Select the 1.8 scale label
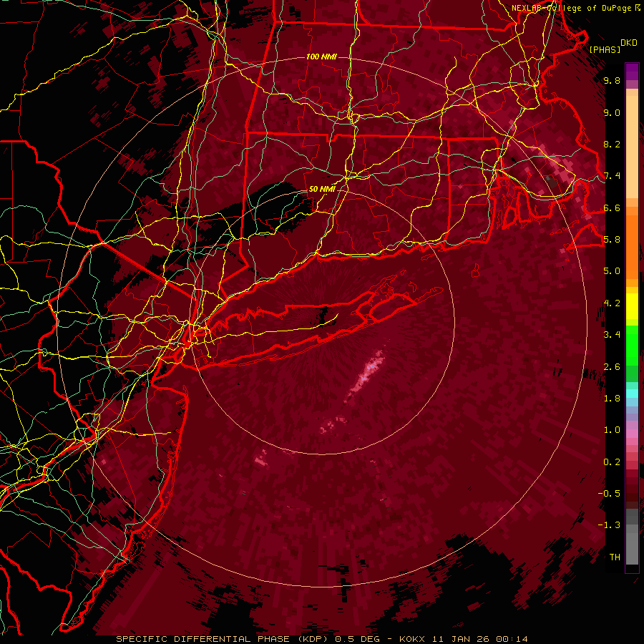 (x=612, y=399)
